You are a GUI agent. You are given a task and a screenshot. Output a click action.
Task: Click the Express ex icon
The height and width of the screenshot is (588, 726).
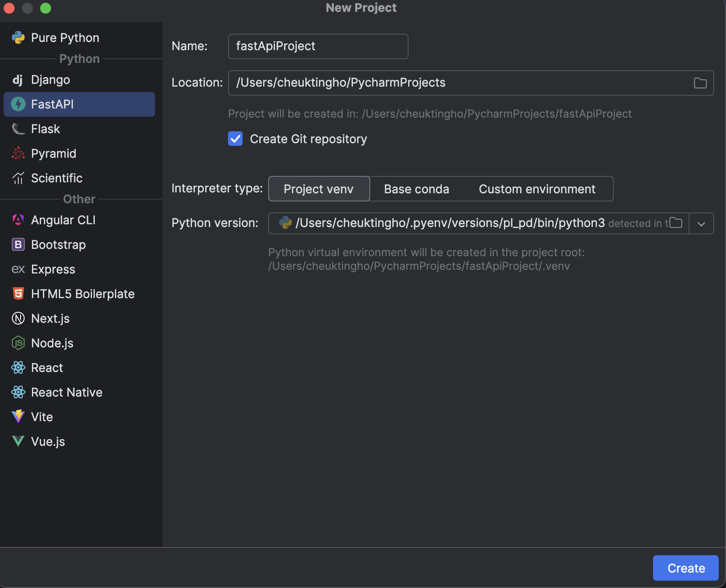(18, 269)
